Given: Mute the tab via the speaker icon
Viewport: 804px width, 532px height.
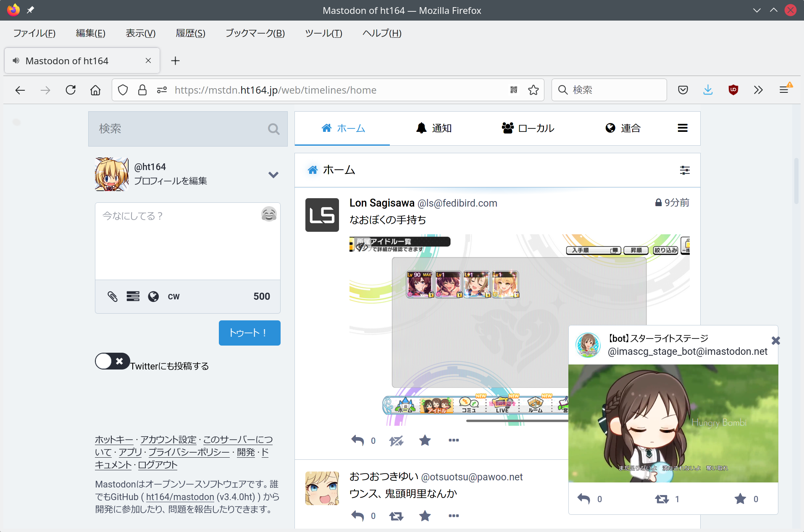Looking at the screenshot, I should (16, 61).
